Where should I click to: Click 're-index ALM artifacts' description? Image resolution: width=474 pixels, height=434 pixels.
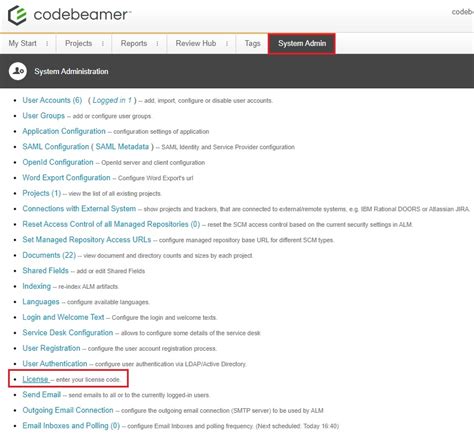pyautogui.click(x=88, y=287)
